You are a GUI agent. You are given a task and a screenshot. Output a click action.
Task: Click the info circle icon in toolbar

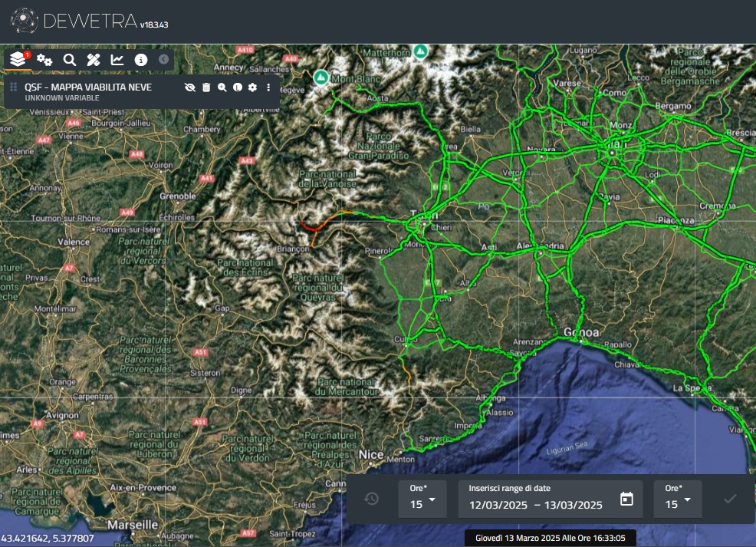coord(140,59)
